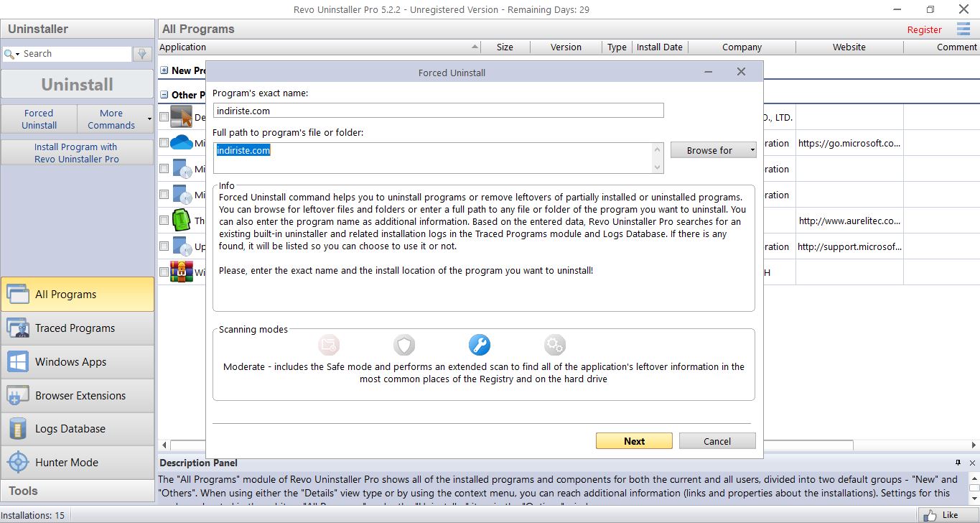
Task: Click the WinRAR books program icon
Action: 182,272
